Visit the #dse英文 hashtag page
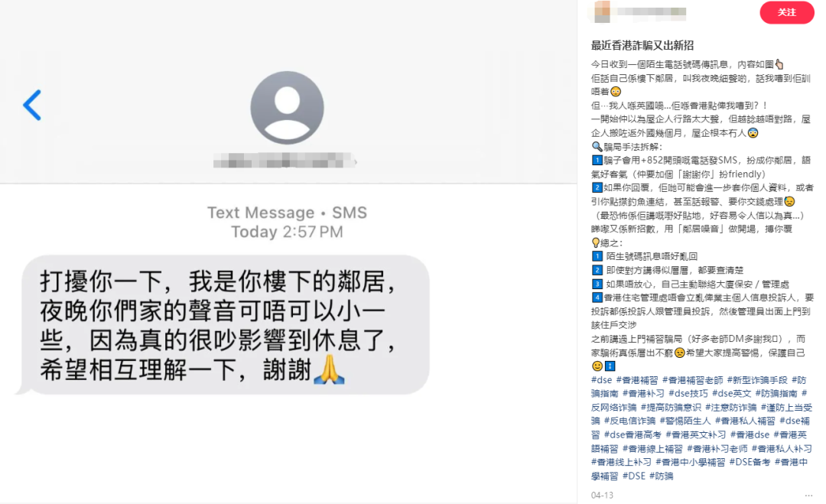The width and height of the screenshot is (826, 504). click(x=731, y=393)
